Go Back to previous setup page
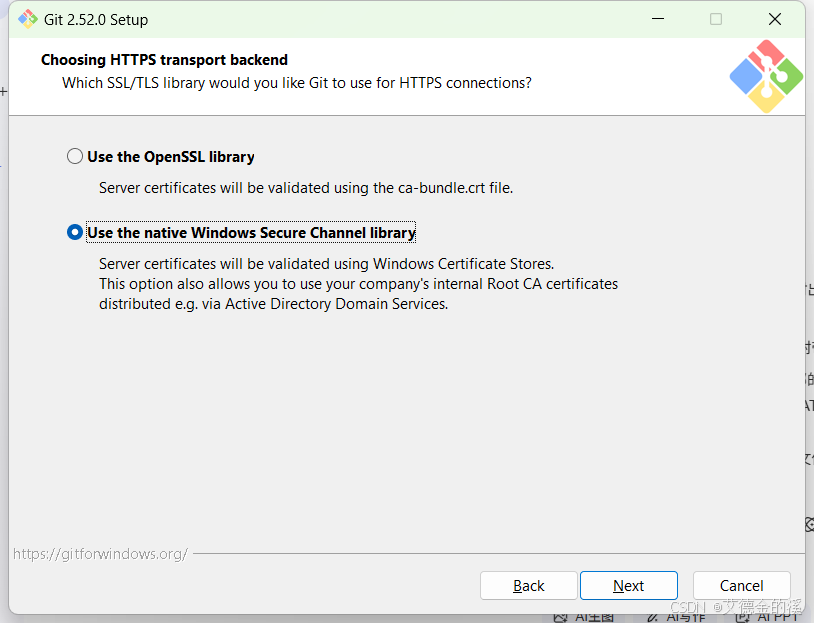Screen dimensions: 814x623 click(x=528, y=586)
